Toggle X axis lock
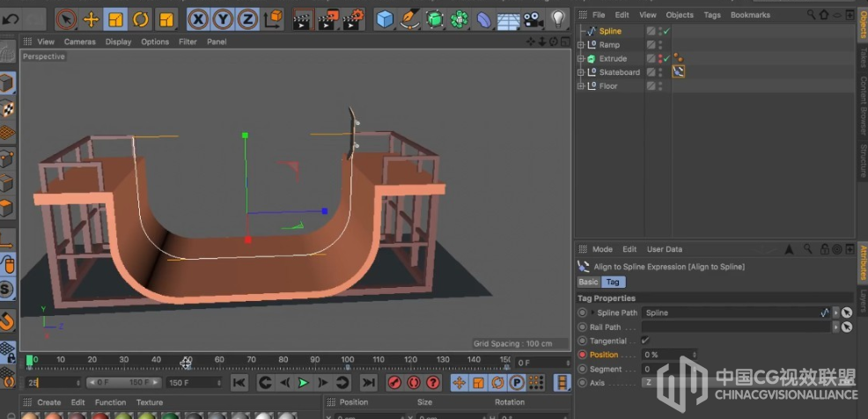 tap(197, 20)
